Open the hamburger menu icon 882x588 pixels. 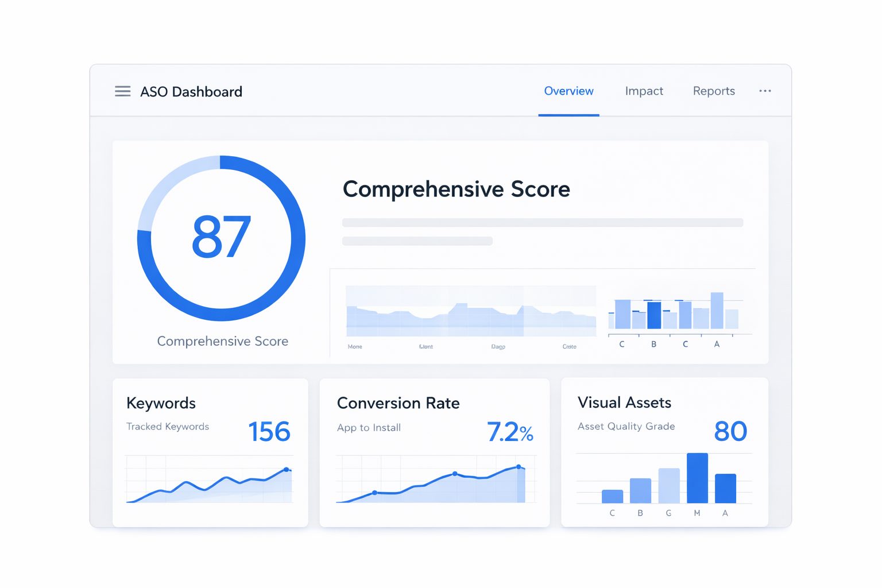point(122,91)
